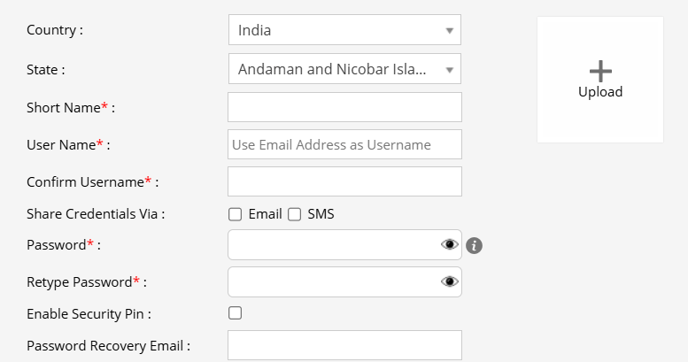Tick the SMS credential sharing checkbox
The height and width of the screenshot is (362, 688).
pos(294,214)
